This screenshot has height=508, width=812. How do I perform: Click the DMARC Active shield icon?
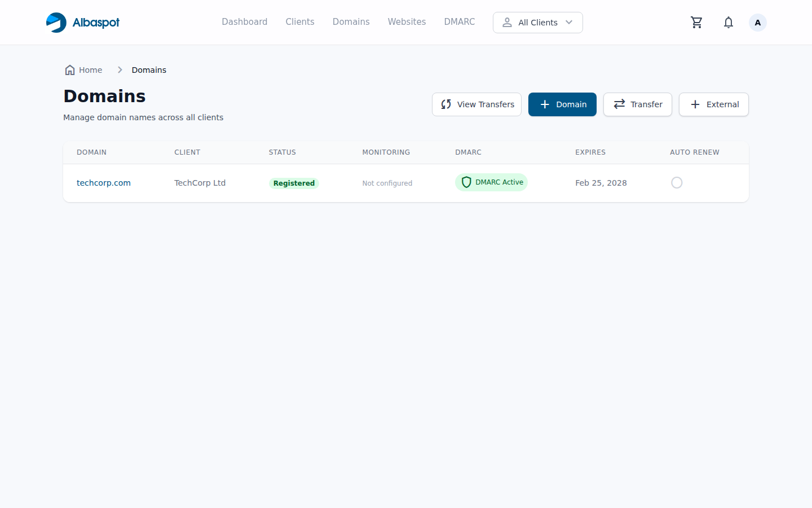(466, 182)
